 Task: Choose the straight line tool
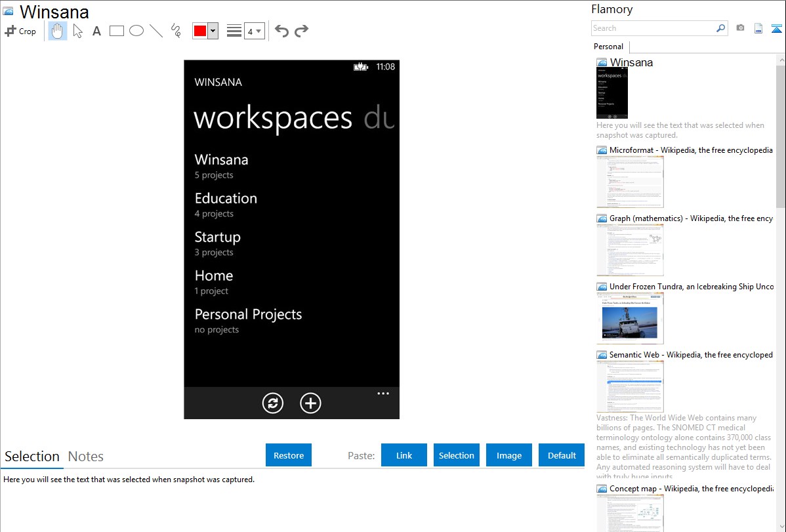point(156,31)
